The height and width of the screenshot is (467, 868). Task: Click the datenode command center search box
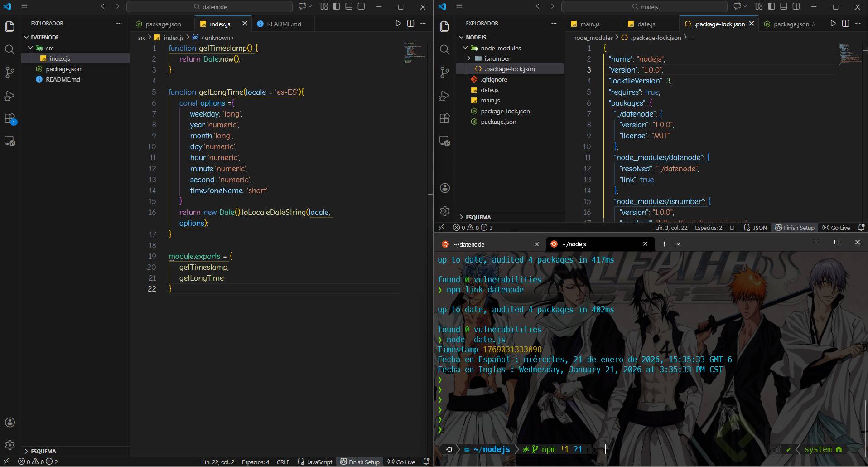coord(210,7)
